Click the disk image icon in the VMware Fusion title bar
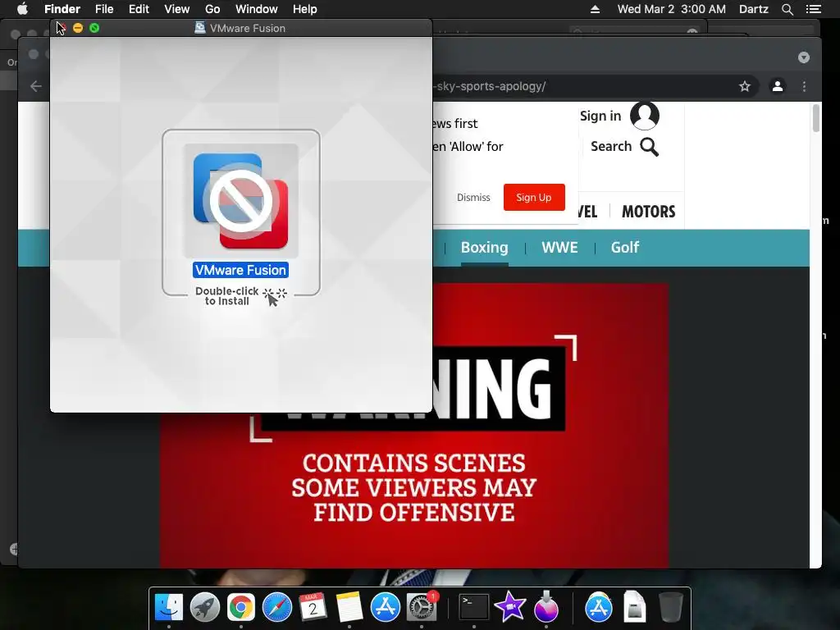The height and width of the screenshot is (630, 840). pos(200,28)
